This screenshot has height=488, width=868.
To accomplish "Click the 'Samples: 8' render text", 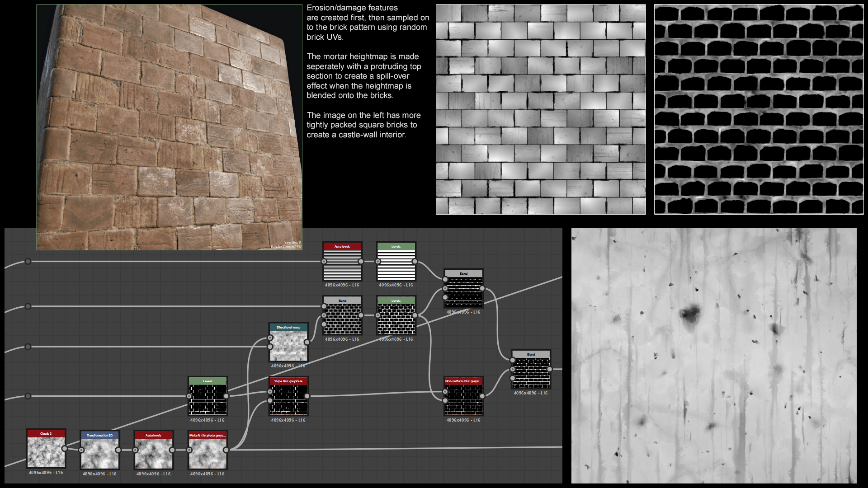I will point(292,243).
